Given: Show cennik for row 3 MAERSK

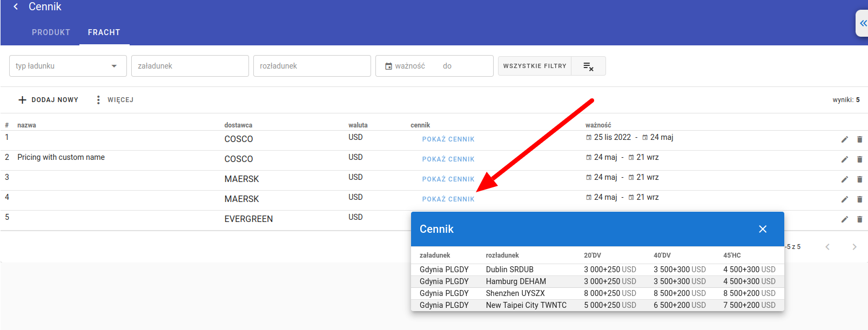Looking at the screenshot, I should click(448, 179).
